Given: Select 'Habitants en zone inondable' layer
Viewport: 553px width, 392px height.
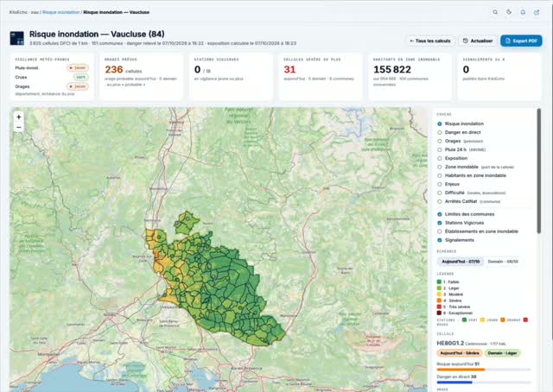Looking at the screenshot, I should coord(440,175).
